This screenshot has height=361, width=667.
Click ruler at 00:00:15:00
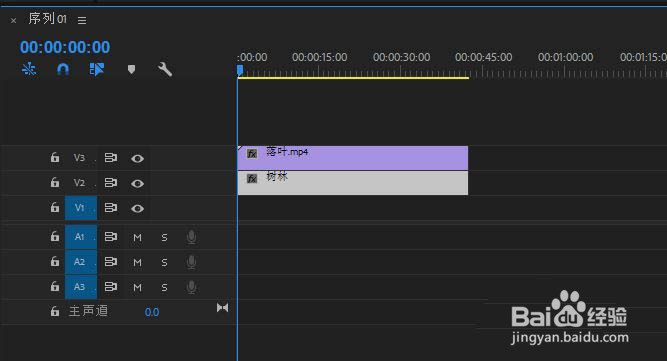319,57
